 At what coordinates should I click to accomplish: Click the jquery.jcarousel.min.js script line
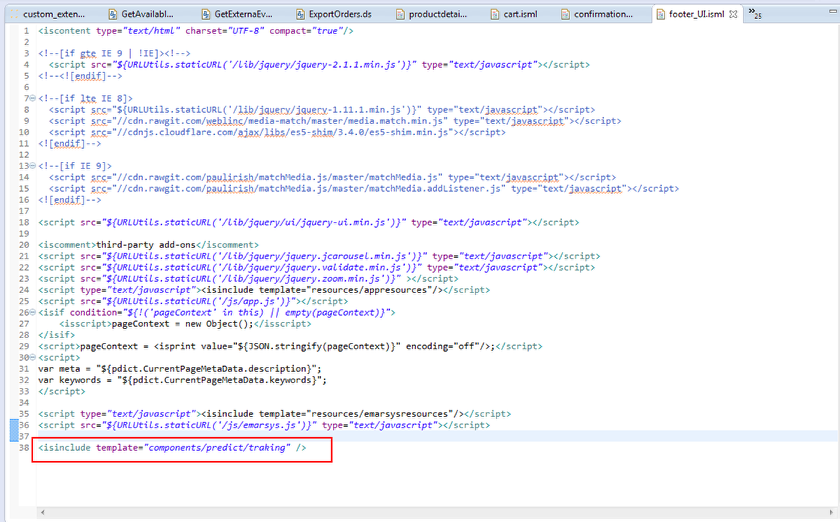coord(319,256)
